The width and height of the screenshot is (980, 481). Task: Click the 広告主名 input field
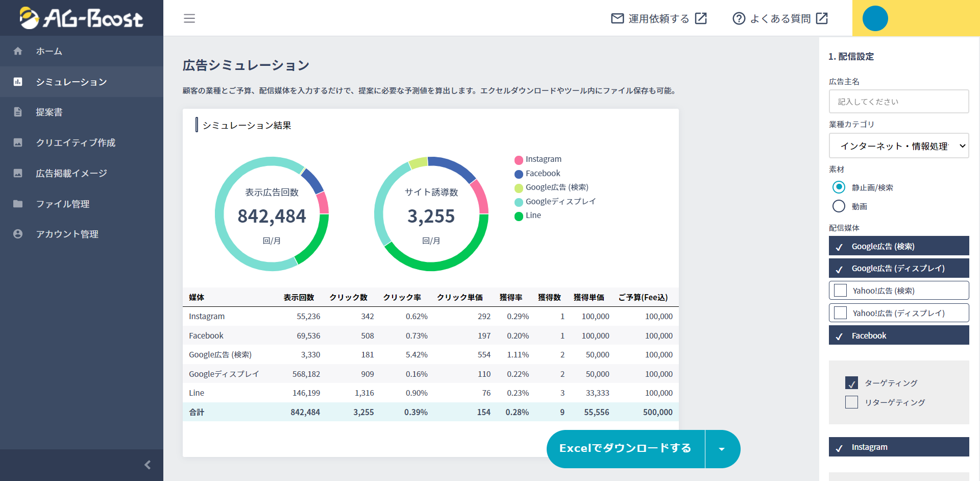click(x=898, y=102)
